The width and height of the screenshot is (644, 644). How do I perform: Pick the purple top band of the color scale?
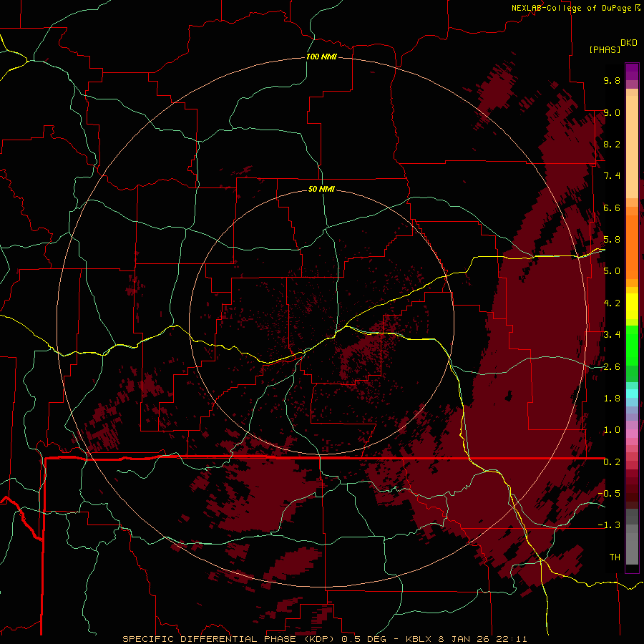click(x=632, y=72)
